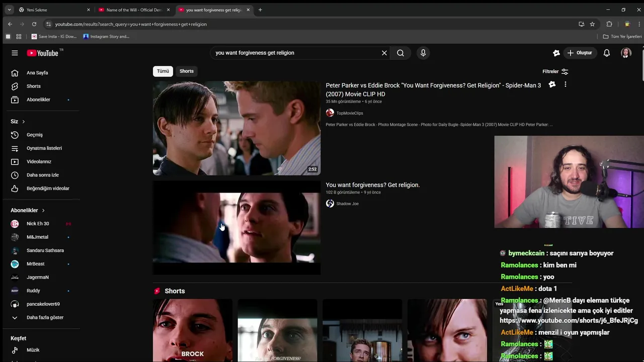Open the tab search dropdown arrow

[9, 10]
